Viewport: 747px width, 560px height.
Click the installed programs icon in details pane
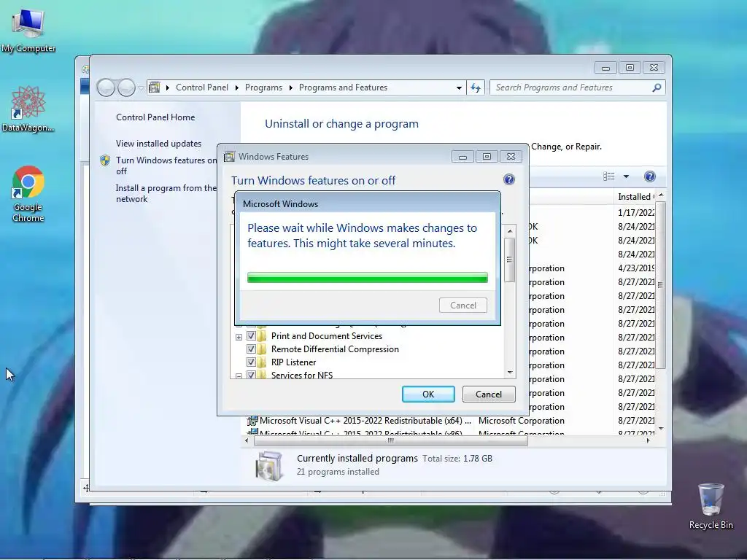(268, 466)
